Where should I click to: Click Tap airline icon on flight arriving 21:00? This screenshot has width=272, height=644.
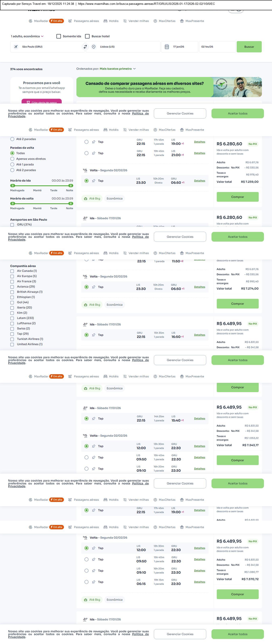tap(94, 153)
